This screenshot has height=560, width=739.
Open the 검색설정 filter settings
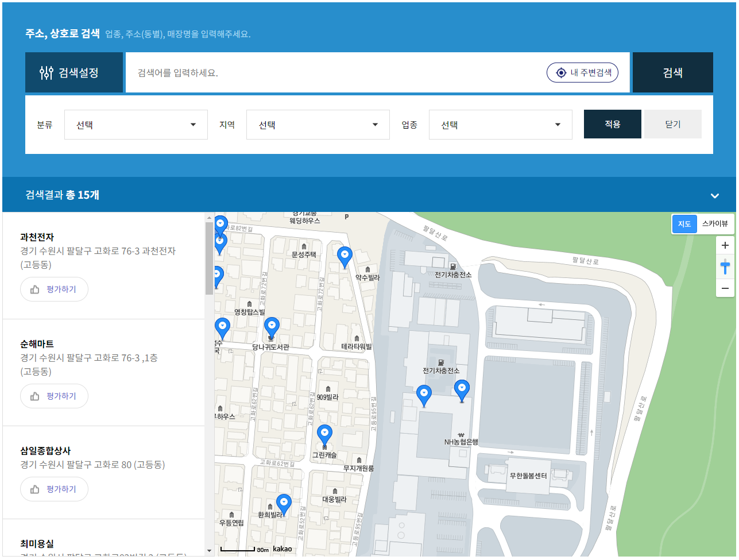(x=74, y=72)
